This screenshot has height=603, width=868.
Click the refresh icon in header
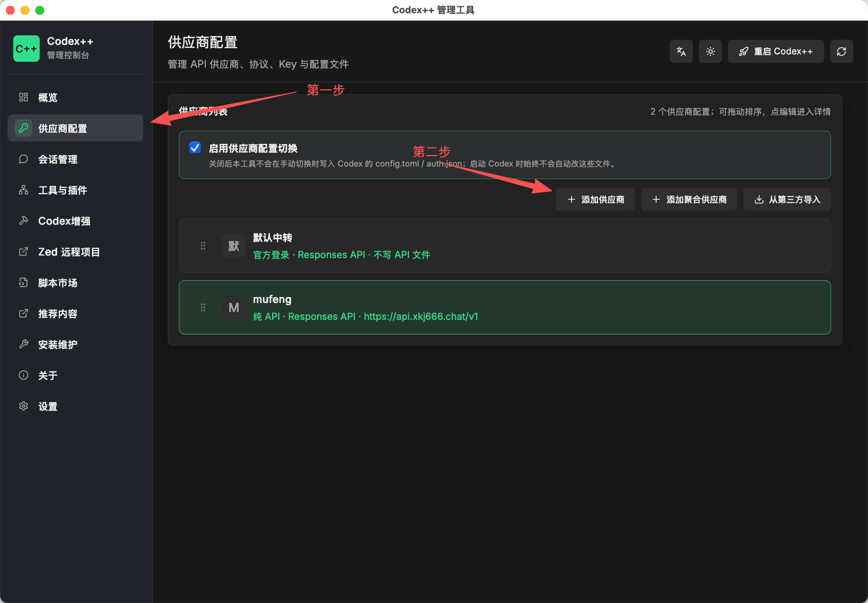[x=841, y=51]
